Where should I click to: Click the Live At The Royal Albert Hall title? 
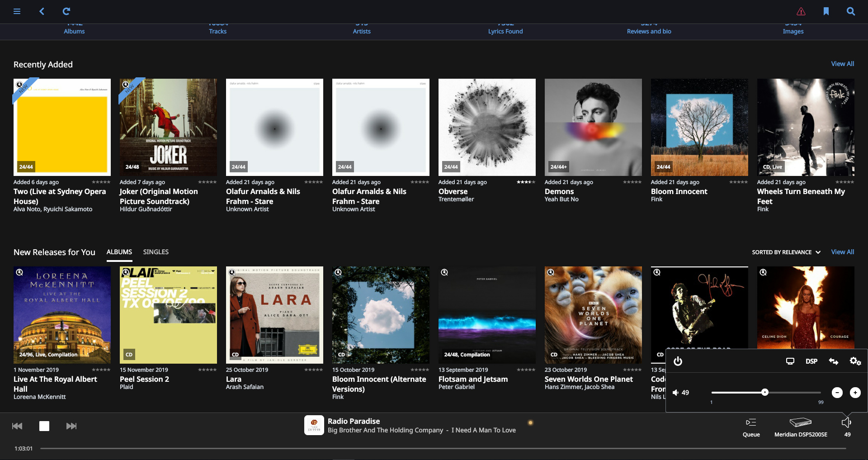[x=55, y=384]
